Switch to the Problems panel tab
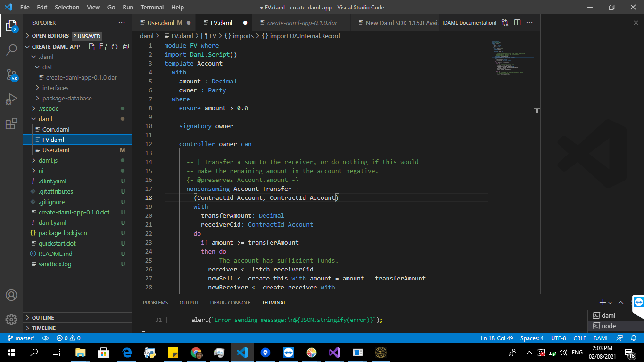The image size is (644, 362). pos(156,303)
